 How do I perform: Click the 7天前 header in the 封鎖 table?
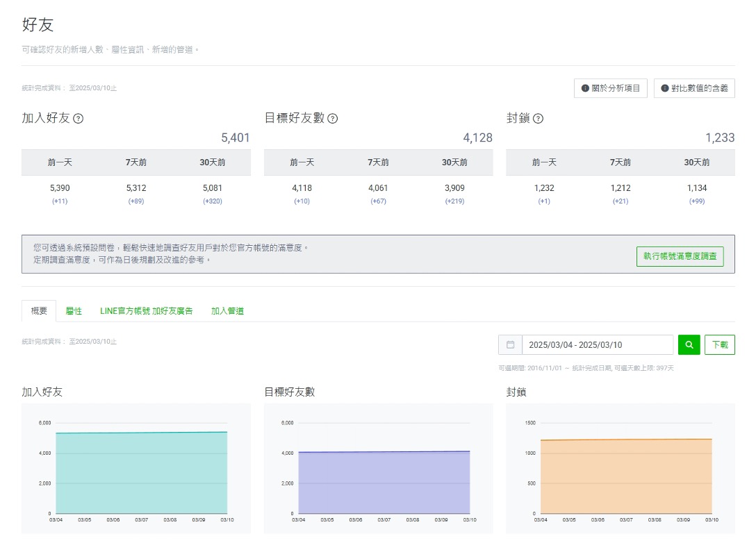point(621,162)
